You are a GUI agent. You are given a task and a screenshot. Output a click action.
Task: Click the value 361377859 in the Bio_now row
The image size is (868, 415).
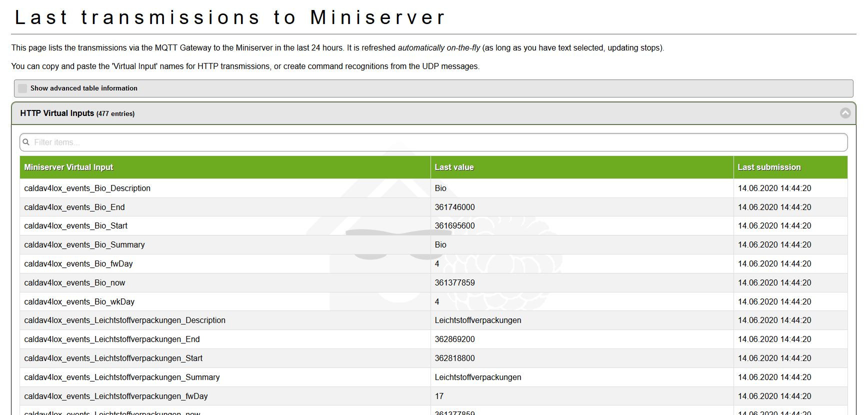(454, 283)
